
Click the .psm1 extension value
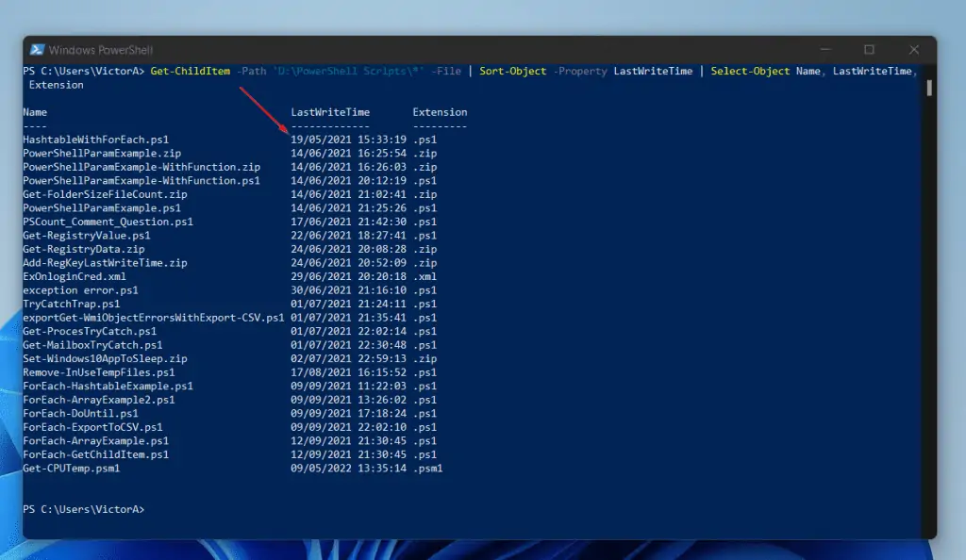tap(428, 469)
